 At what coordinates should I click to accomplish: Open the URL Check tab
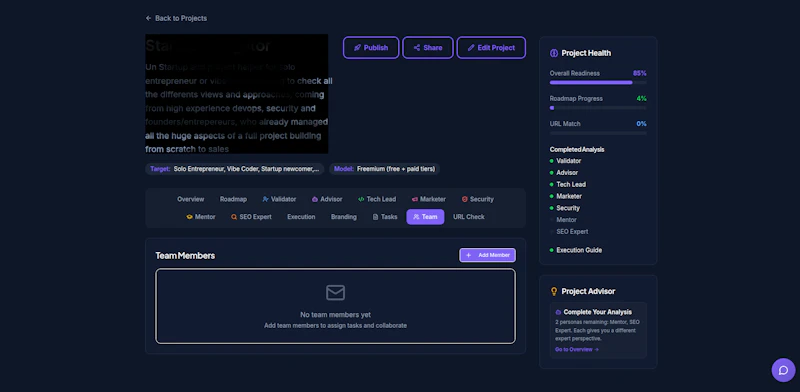click(469, 217)
